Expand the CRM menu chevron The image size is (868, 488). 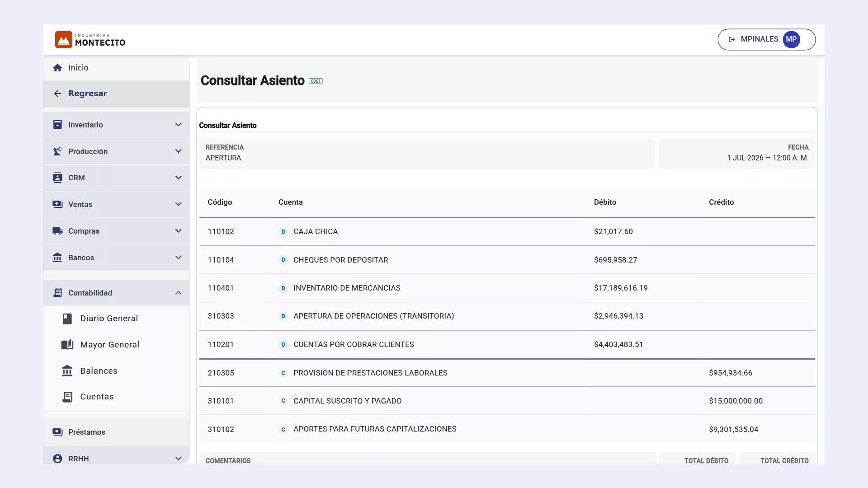click(x=179, y=178)
